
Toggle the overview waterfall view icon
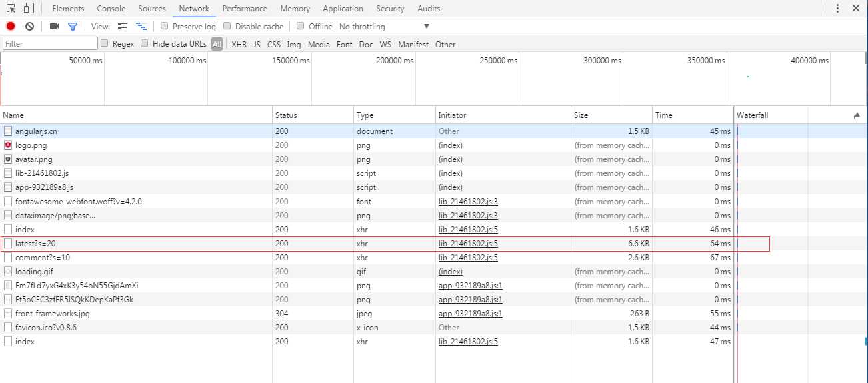tap(141, 26)
